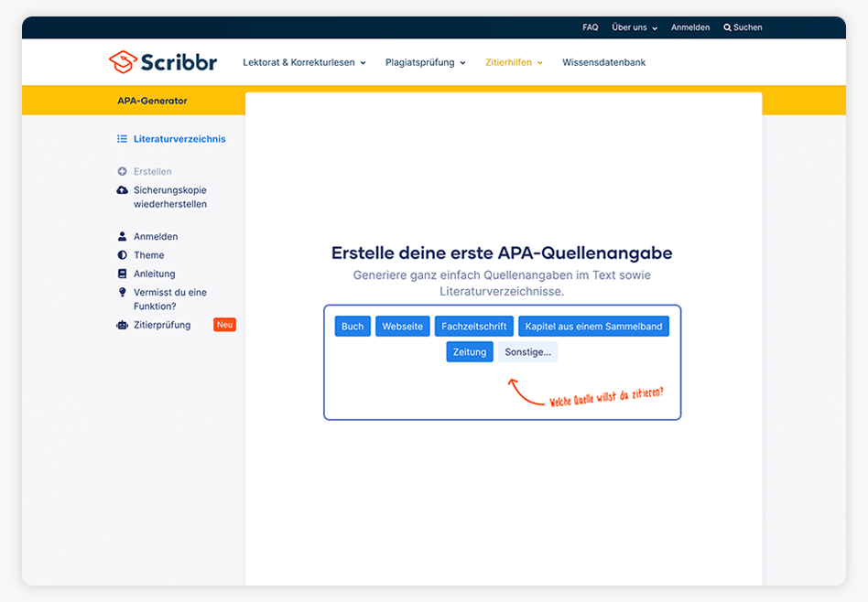The image size is (868, 602).
Task: Click the half-circle Theme icon
Action: pos(122,255)
